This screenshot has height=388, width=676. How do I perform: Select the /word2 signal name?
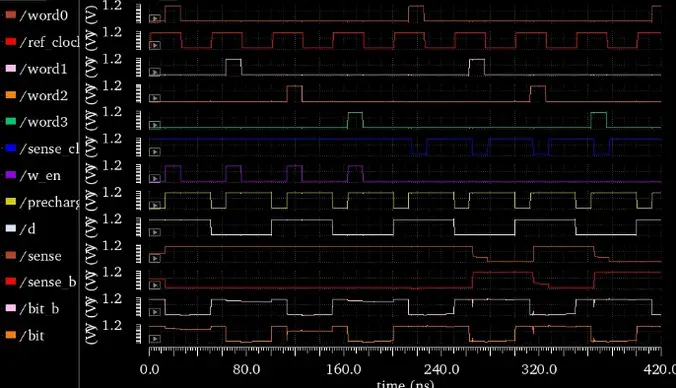[44, 95]
